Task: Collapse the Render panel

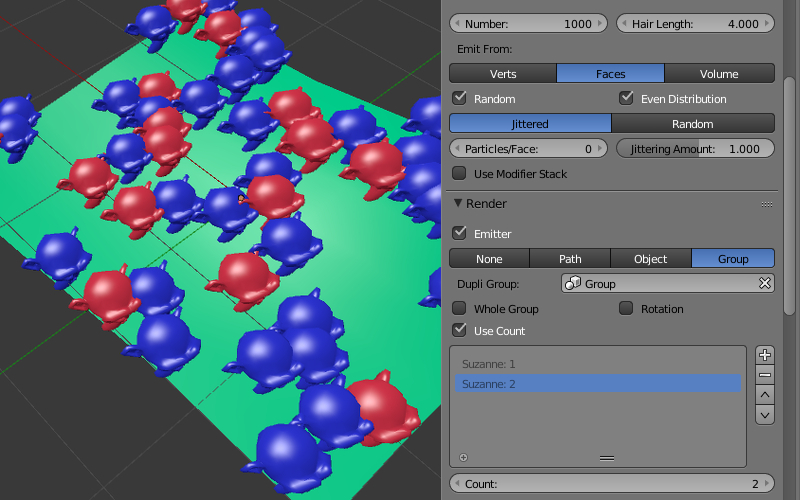Action: [x=459, y=204]
